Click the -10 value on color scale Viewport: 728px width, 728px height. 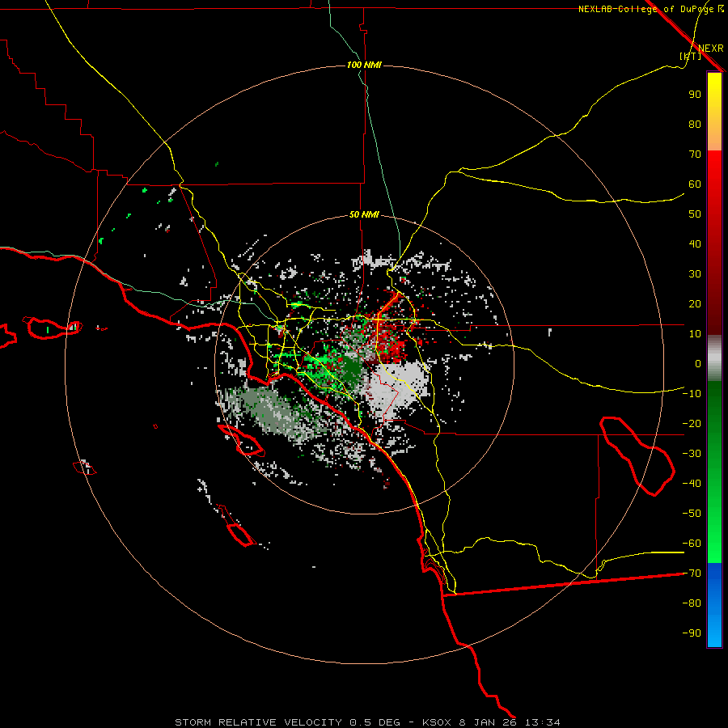point(692,394)
